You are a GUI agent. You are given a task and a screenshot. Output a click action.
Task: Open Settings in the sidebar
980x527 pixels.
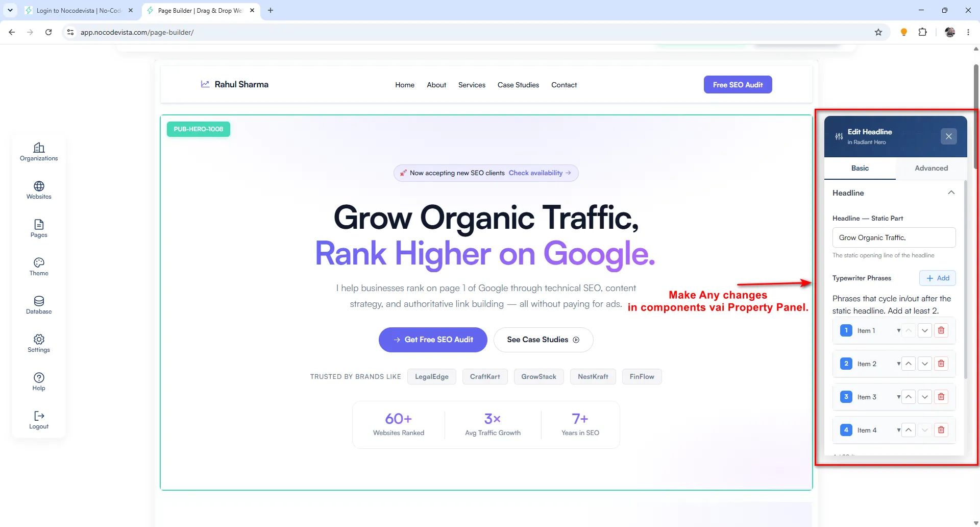39,343
